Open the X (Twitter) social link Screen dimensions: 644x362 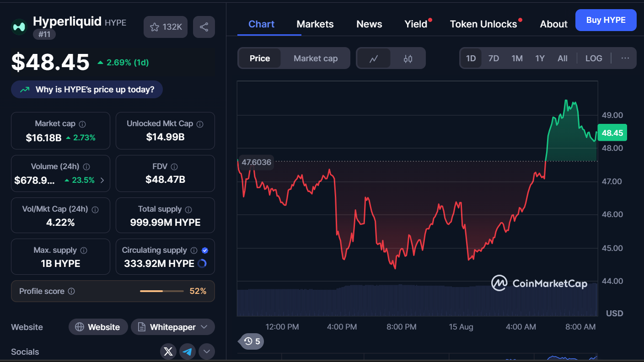coord(168,351)
